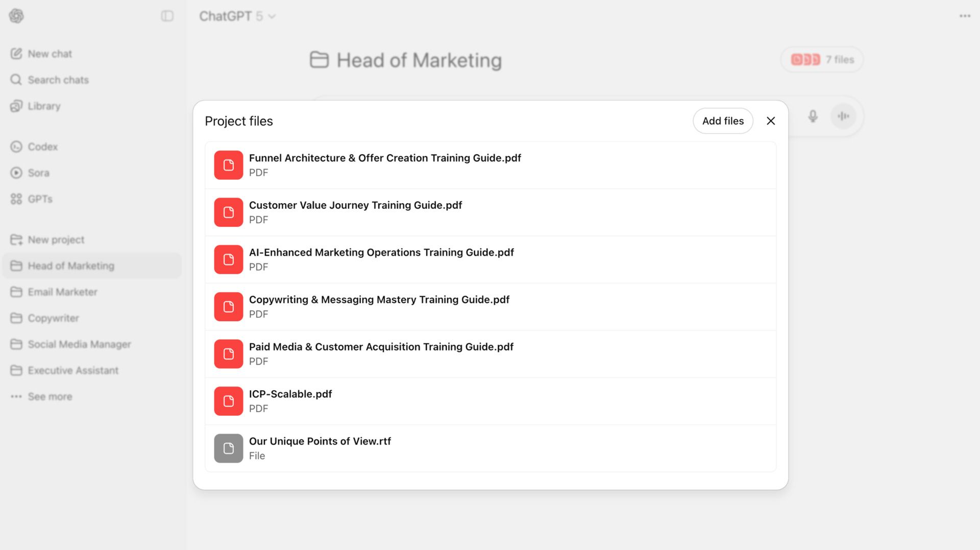Open the Library
This screenshot has height=550, width=980.
click(36, 106)
